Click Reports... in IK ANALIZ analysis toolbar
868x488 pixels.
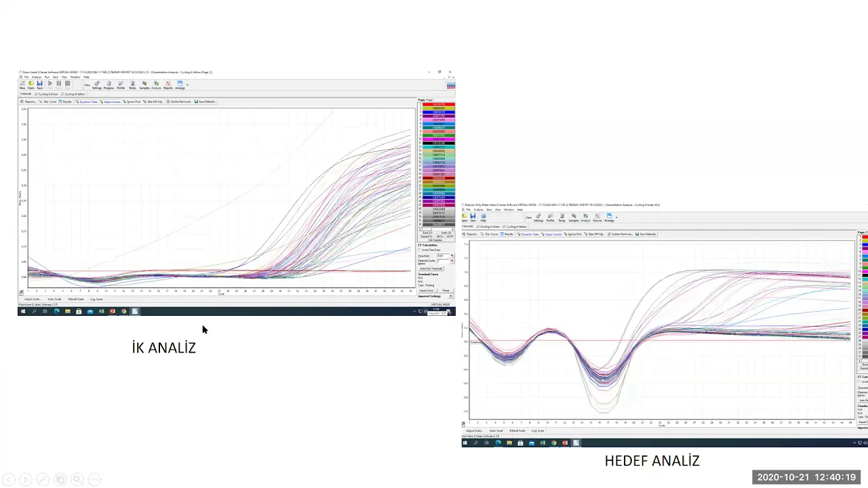point(28,102)
